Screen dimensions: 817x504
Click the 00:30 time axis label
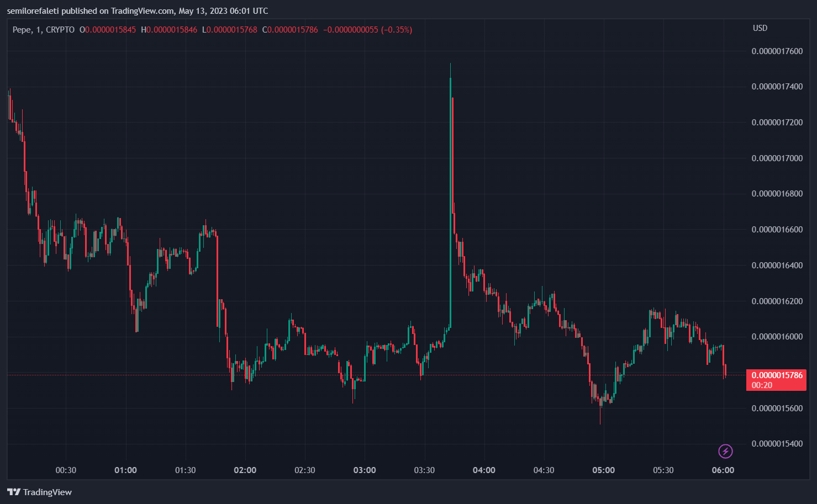click(66, 470)
